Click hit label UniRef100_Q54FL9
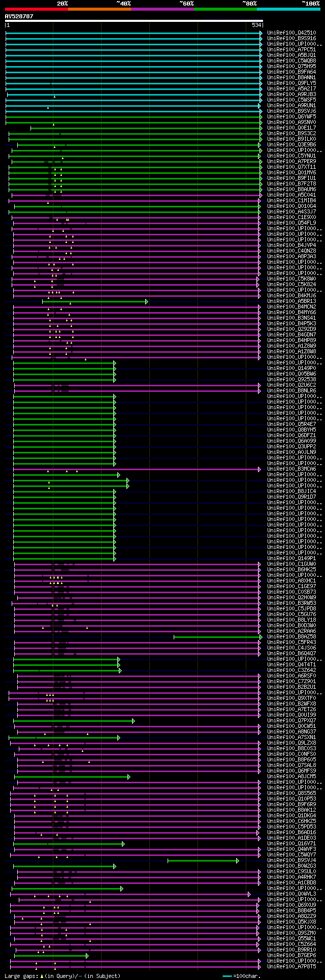Image resolution: width=325 pixels, height=980 pixels. pyautogui.click(x=292, y=223)
